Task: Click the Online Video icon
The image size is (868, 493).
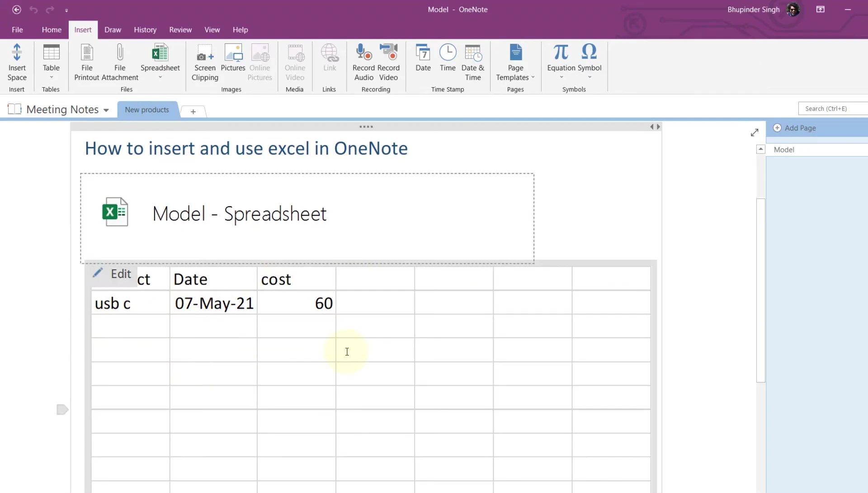Action: click(x=295, y=52)
